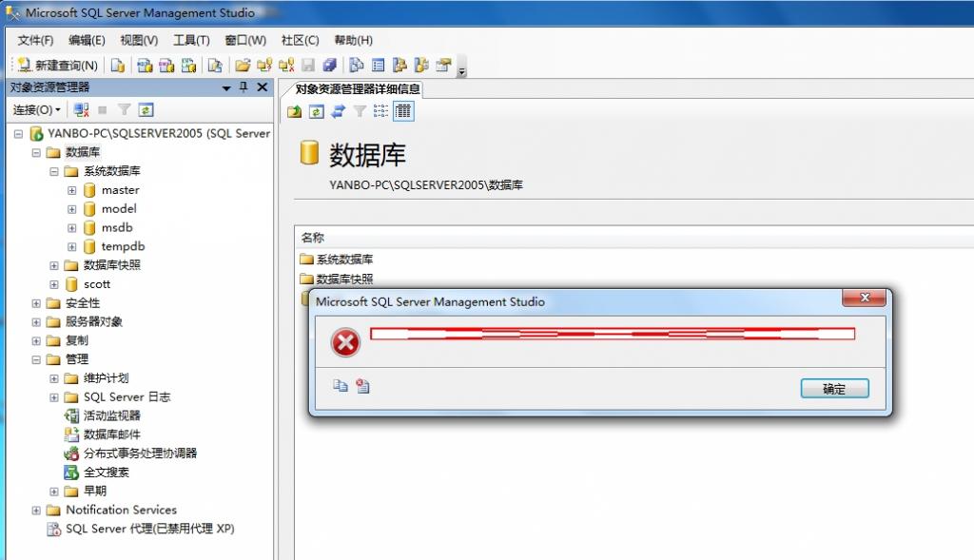Click the Filter funnel in Object Explorer toolbar
Viewport: 974px width, 560px height.
(125, 110)
